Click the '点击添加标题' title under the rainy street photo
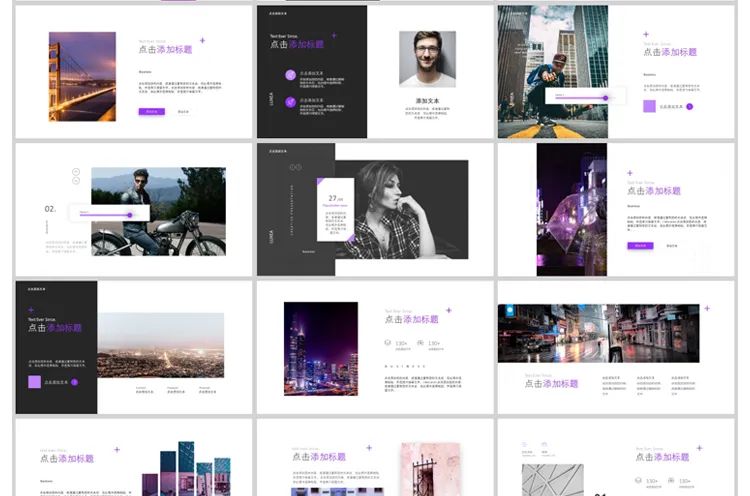Viewport: 750px width, 496px height. pyautogui.click(x=551, y=384)
